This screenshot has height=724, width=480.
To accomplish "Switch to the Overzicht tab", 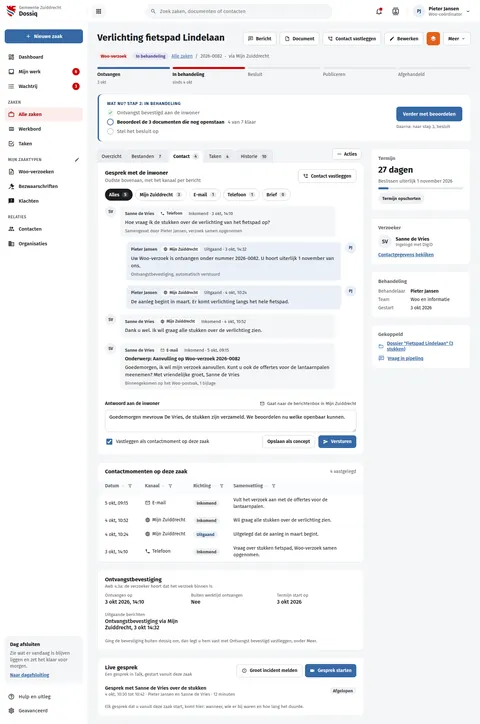I will (x=112, y=156).
